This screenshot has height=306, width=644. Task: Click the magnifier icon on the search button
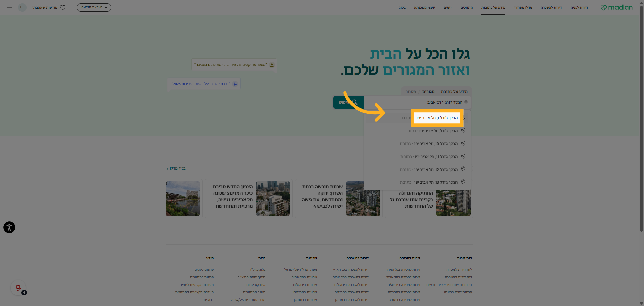[x=355, y=102]
